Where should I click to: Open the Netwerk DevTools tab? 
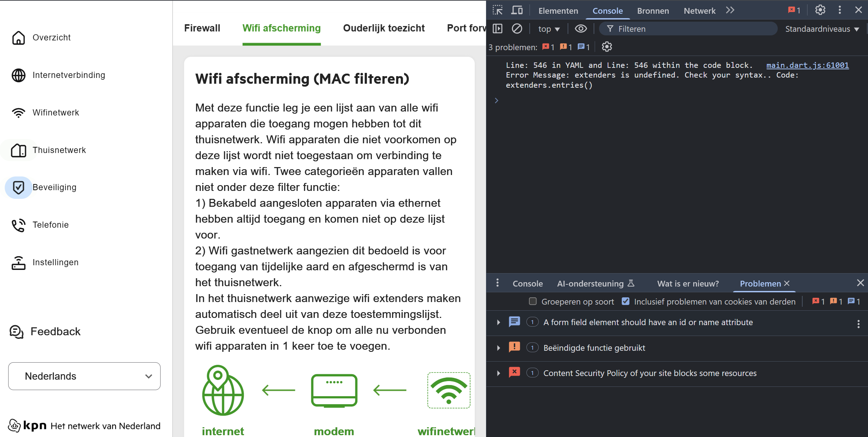pos(699,11)
